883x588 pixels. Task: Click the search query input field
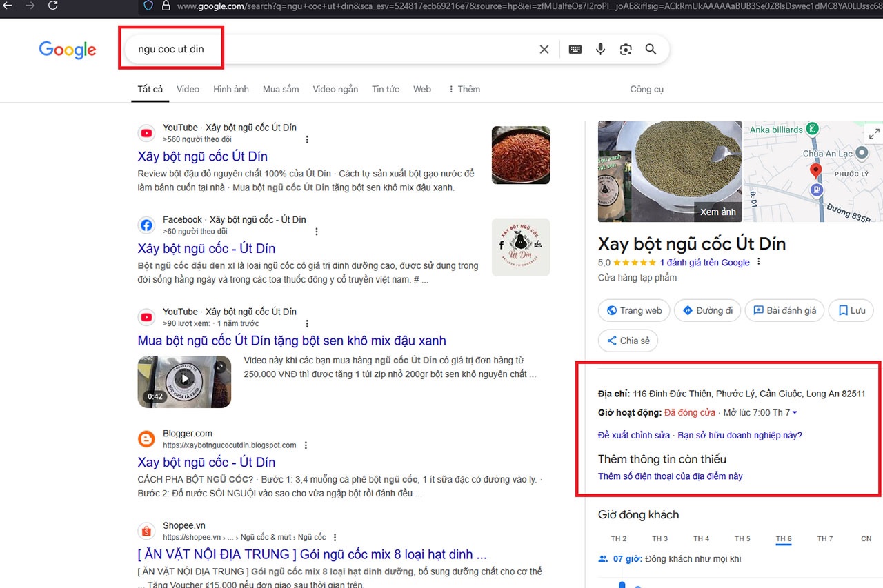tap(331, 50)
